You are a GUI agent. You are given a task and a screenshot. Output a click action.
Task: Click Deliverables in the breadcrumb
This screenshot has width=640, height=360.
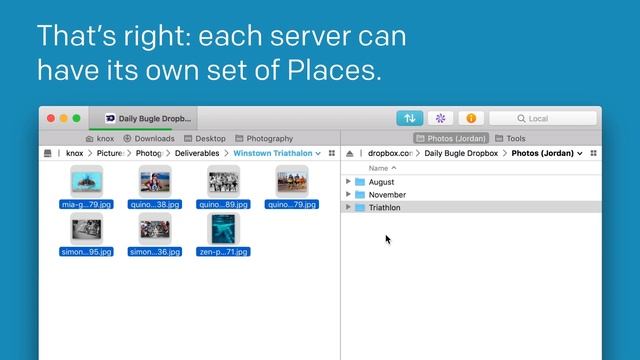197,153
